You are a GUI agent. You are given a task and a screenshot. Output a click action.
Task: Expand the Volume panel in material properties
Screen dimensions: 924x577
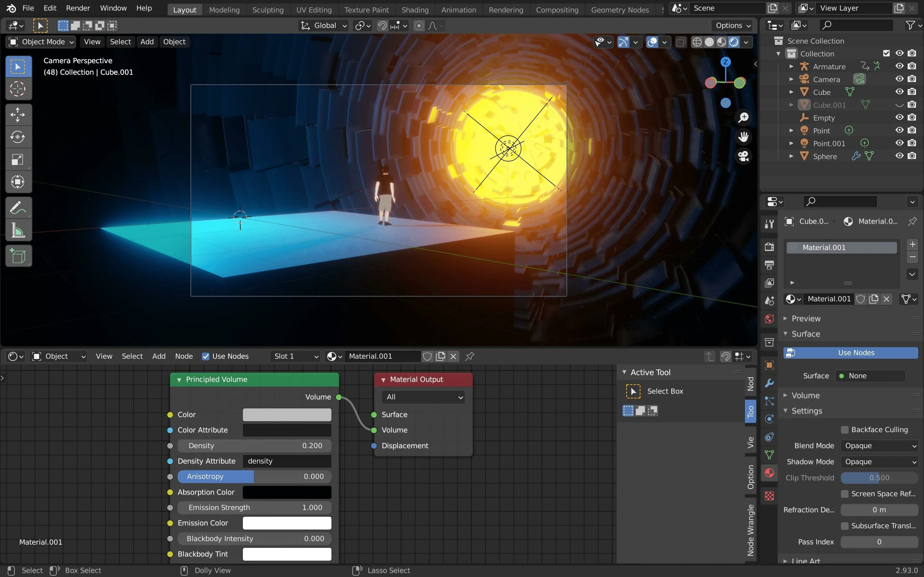(805, 395)
